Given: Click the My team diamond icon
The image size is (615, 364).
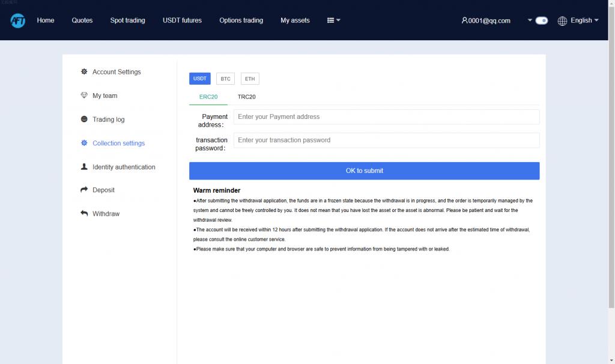Looking at the screenshot, I should 84,96.
